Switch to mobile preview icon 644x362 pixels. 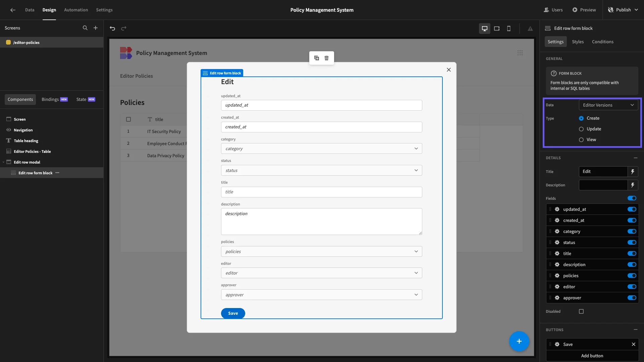[509, 28]
